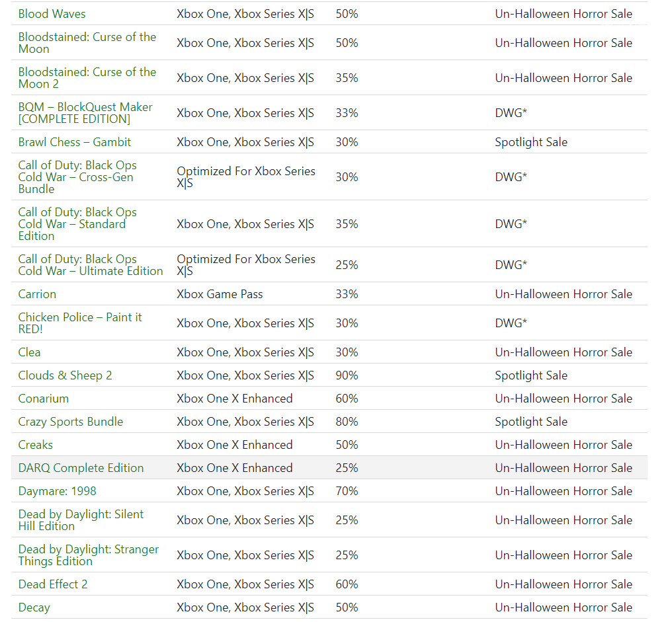
Task: Click the 30% discount for Brawl Chess – Gambit
Action: click(x=347, y=142)
